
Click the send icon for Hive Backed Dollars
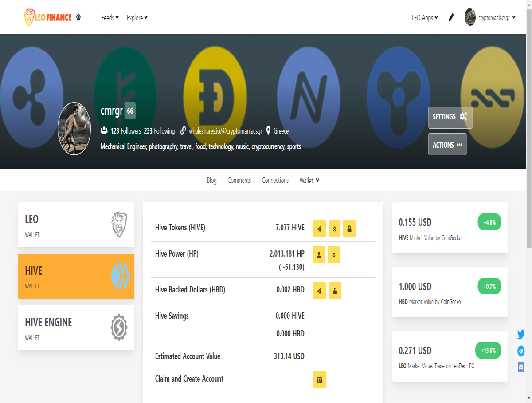[319, 291]
